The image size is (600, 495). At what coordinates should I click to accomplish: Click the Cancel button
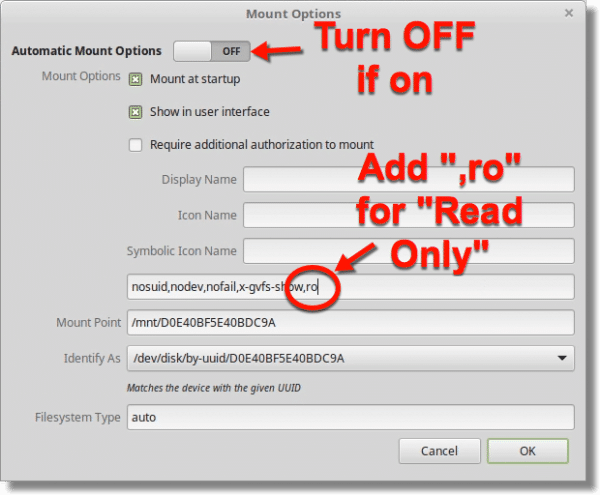point(439,451)
